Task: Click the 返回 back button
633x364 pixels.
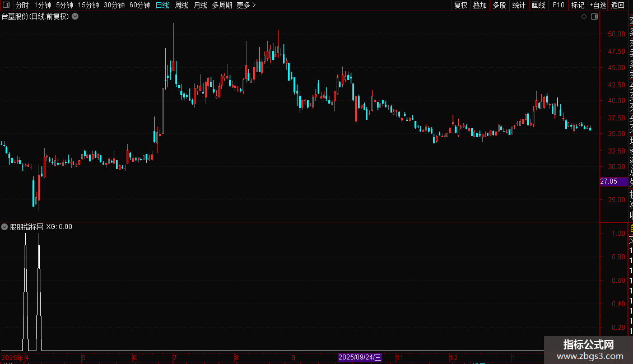Action: click(x=618, y=5)
